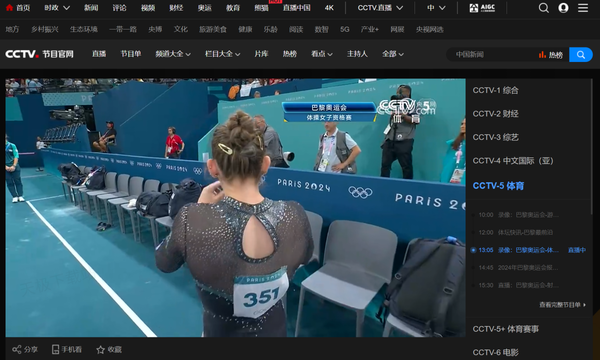Click the blue search button beside 热榜
Image resolution: width=600 pixels, height=360 pixels.
[x=580, y=55]
